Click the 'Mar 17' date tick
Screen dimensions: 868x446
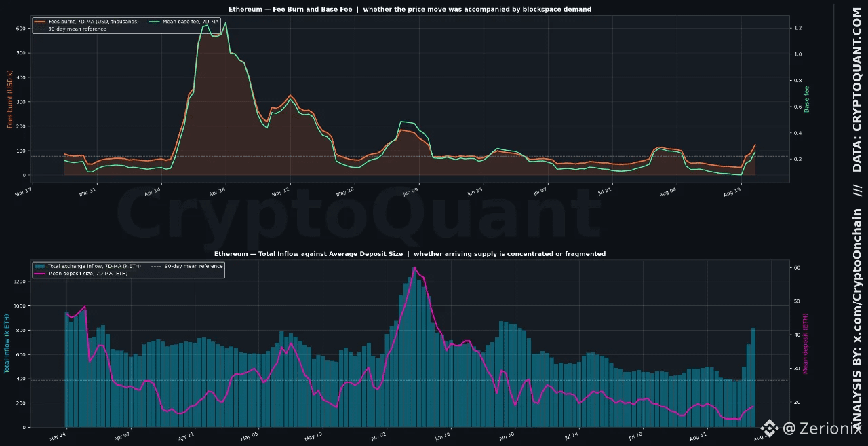[24, 193]
